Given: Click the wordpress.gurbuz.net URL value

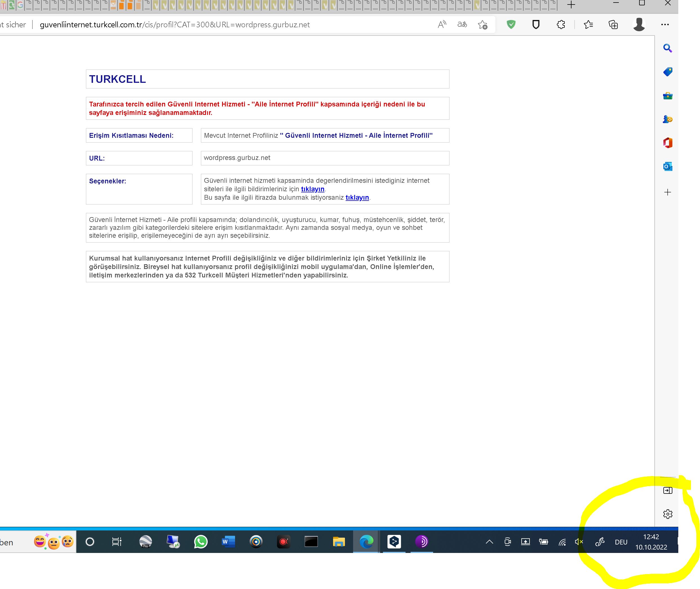Looking at the screenshot, I should [237, 157].
